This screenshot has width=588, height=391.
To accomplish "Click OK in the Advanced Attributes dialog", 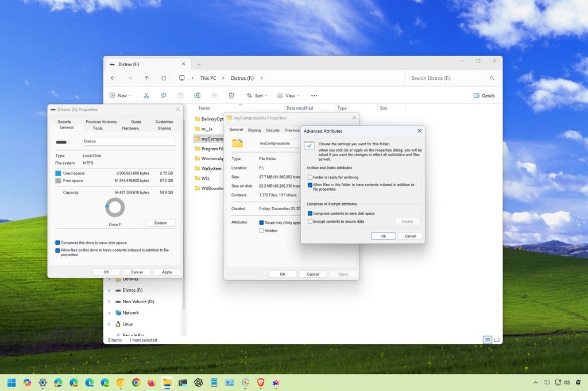I will tap(384, 235).
